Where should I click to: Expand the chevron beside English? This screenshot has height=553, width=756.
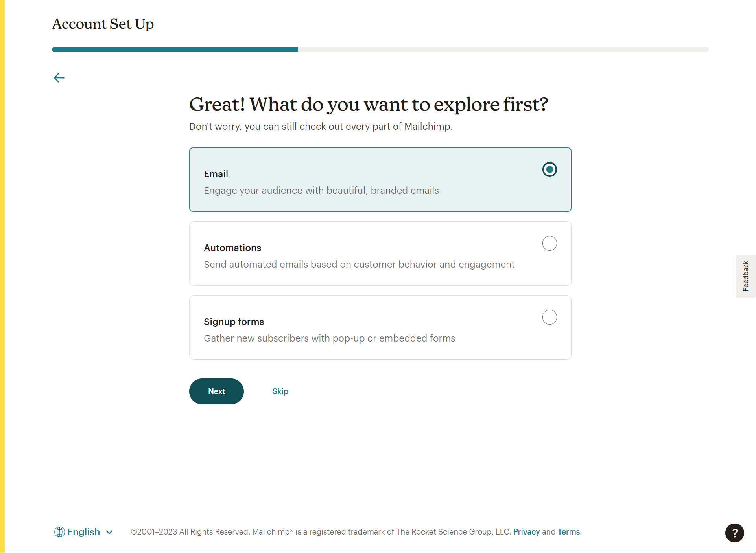(x=110, y=532)
